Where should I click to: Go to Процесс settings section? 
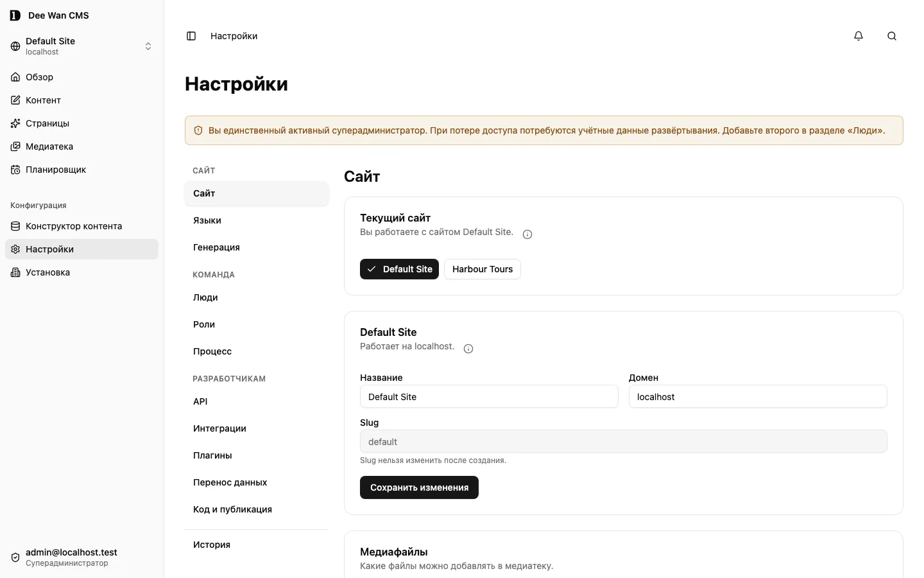coord(257,351)
